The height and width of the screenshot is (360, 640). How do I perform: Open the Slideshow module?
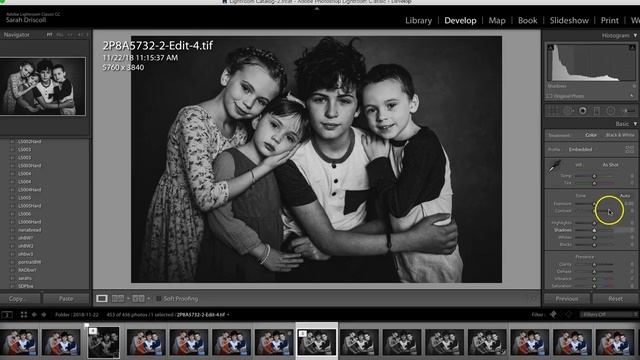click(x=569, y=20)
